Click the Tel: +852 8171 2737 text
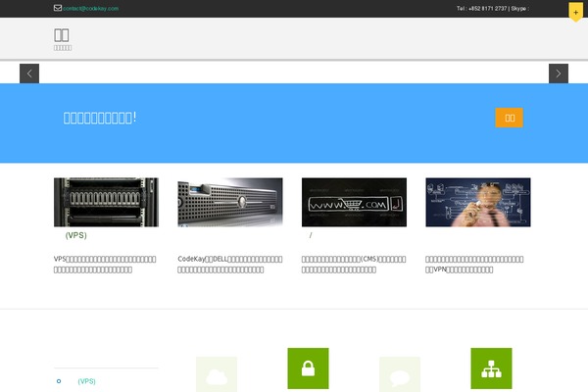This screenshot has height=392, width=588. pos(481,8)
